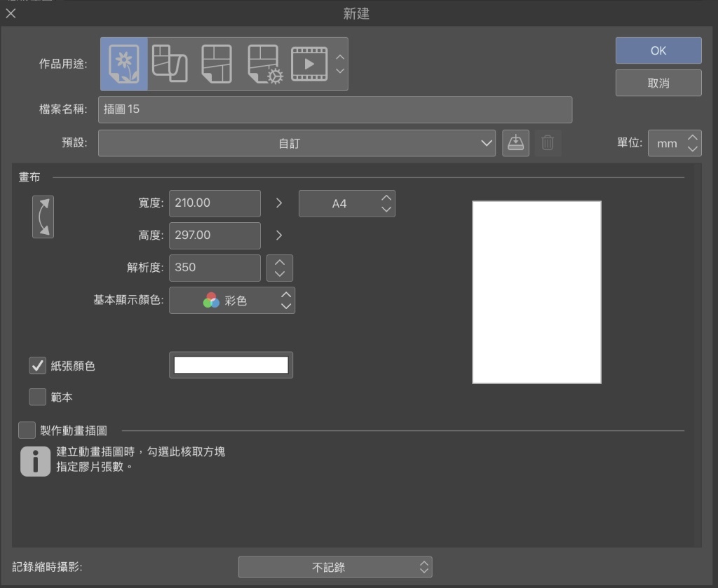Image resolution: width=718 pixels, height=588 pixels.
Task: Enable the 範本 template checkbox
Action: pos(38,397)
